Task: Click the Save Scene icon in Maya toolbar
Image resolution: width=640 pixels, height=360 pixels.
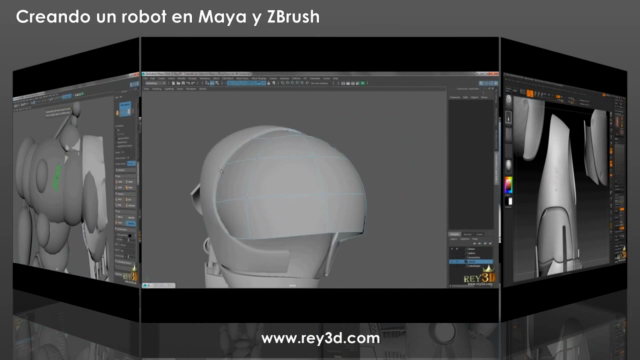Action: (183, 83)
